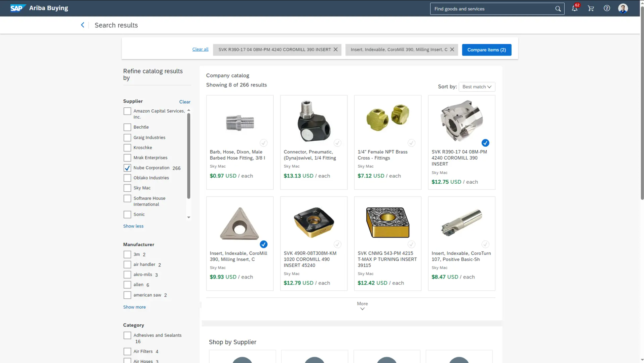Image resolution: width=644 pixels, height=363 pixels.
Task: Remove the SVK R390-17 compare chip
Action: click(x=336, y=49)
